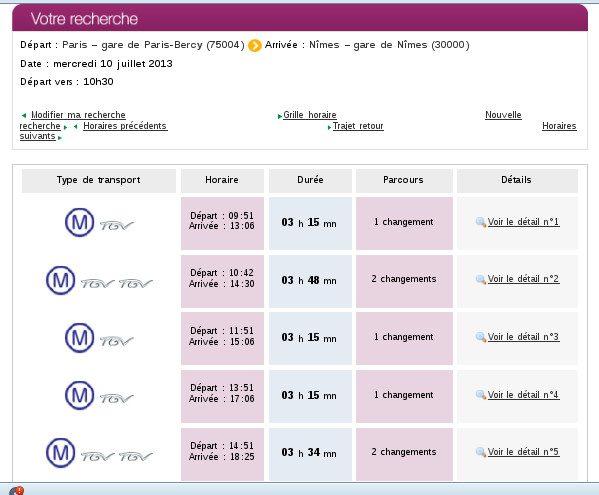Click the magnifier icon beside détail n°5
The height and width of the screenshot is (495, 599).
coord(480,452)
